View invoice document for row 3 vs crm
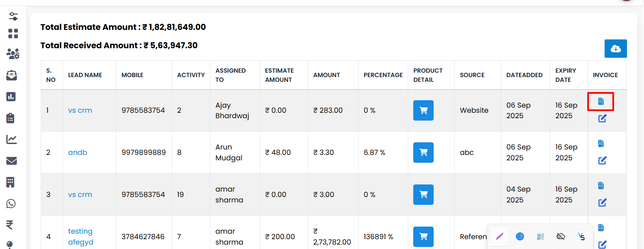Viewport: 644px width, 249px height. pyautogui.click(x=601, y=185)
